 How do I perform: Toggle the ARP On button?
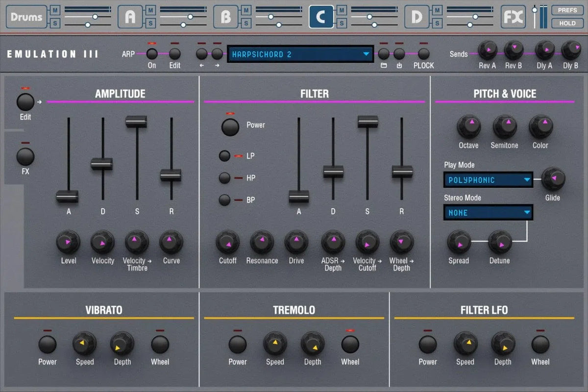click(152, 54)
